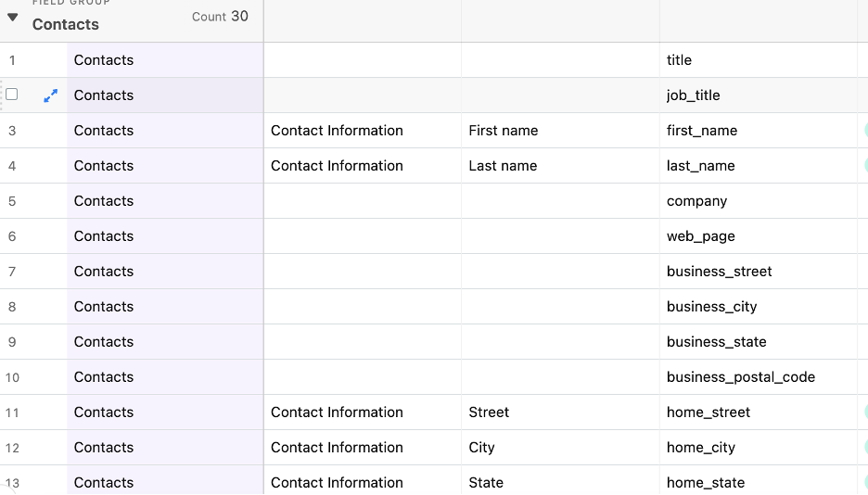Viewport: 868px width, 495px height.
Task: Click the company field name cell
Action: (x=696, y=201)
